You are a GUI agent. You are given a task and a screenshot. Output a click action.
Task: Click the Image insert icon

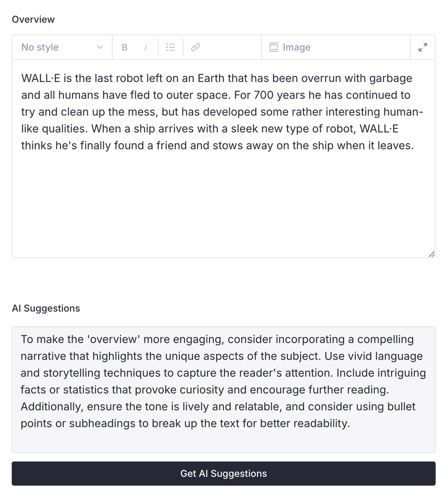tap(273, 47)
